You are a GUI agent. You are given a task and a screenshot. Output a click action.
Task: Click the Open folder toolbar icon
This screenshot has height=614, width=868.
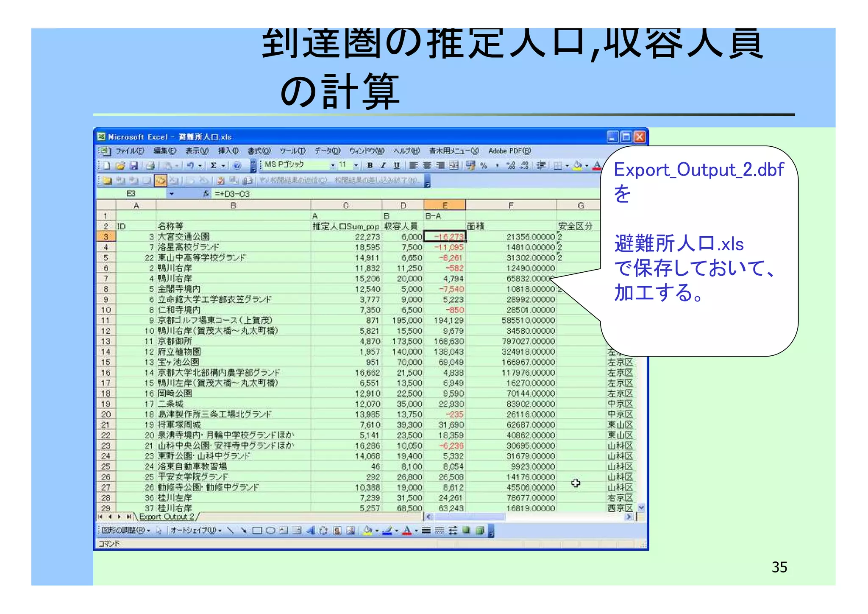coord(120,166)
